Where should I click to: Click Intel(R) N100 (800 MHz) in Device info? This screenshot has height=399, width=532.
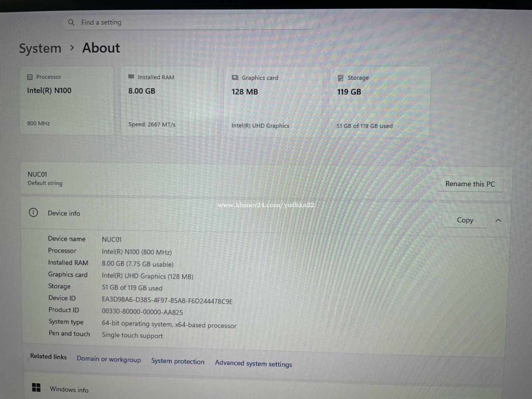(x=137, y=252)
